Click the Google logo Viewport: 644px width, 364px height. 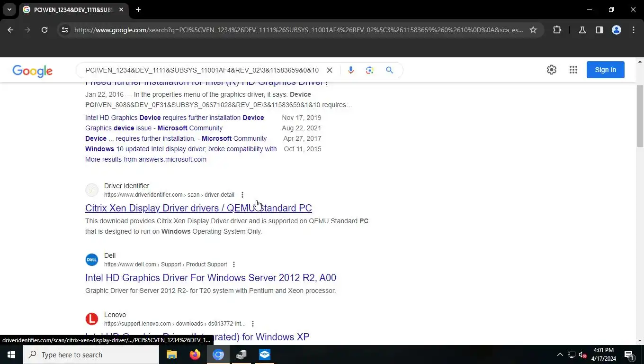32,71
